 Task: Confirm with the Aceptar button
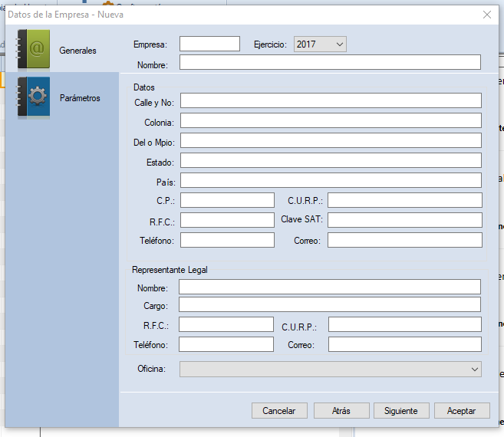point(461,411)
